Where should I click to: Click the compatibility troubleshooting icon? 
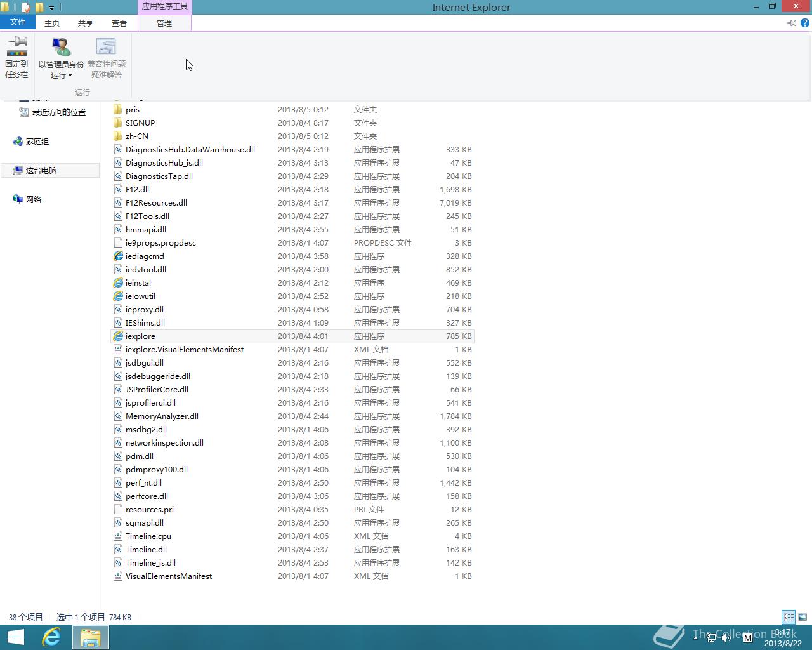click(106, 47)
